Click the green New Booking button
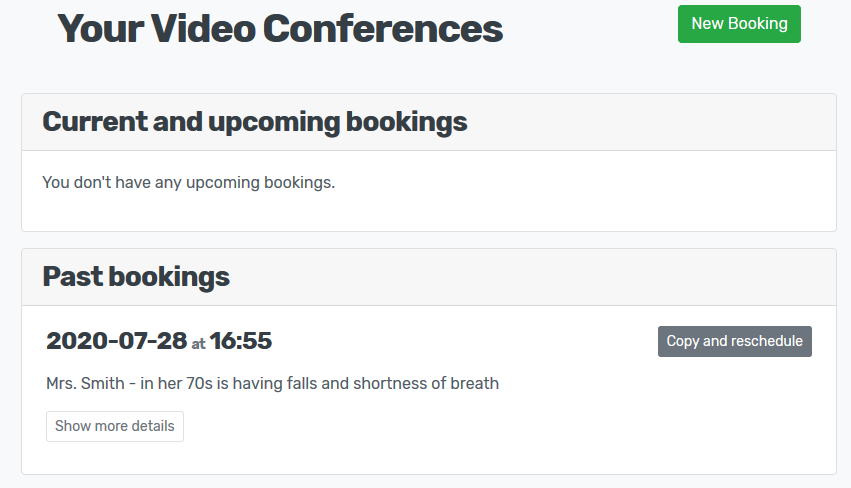Screen dimensions: 851x488 coord(739,24)
